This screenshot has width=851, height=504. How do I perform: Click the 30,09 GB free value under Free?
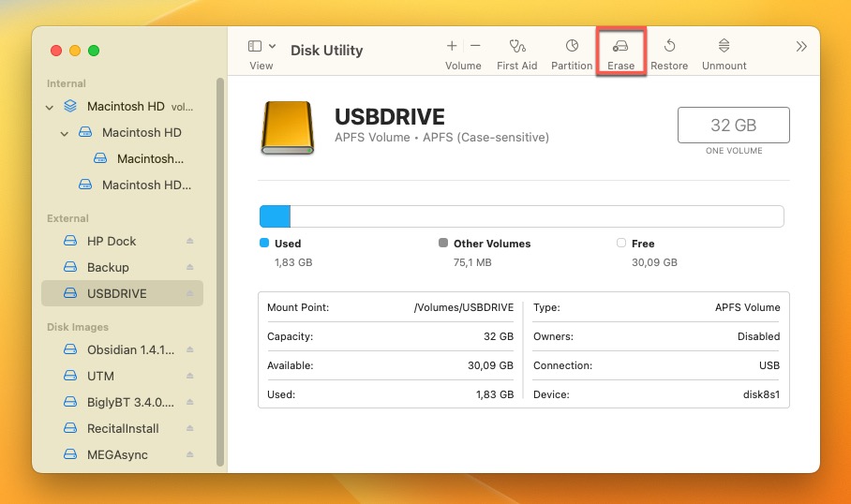(x=654, y=262)
